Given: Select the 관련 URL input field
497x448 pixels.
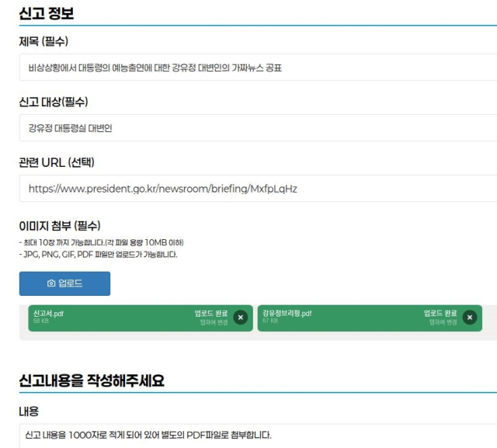Looking at the screenshot, I should pos(256,189).
